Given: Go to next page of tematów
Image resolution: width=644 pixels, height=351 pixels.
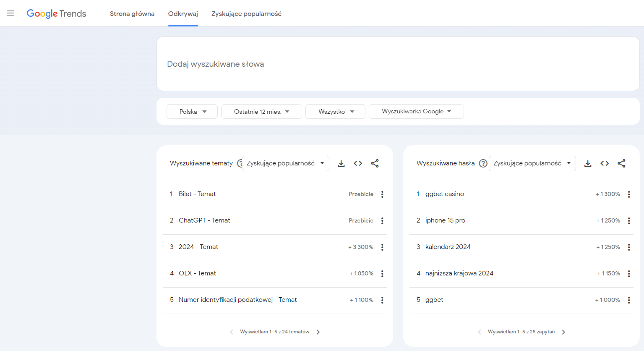Looking at the screenshot, I should pos(318,332).
